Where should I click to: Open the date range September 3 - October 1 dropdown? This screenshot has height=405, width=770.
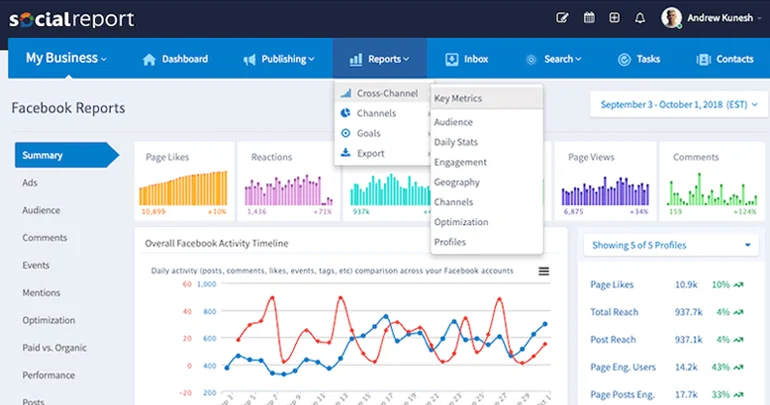(x=679, y=105)
